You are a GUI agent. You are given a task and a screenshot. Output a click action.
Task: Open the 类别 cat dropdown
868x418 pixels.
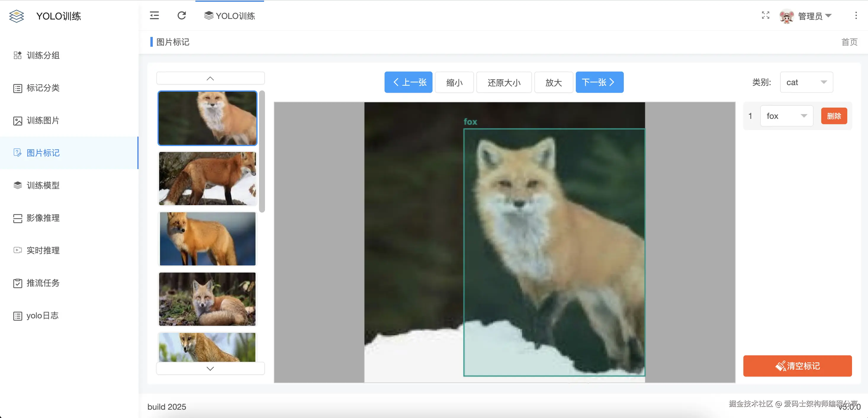pos(806,82)
